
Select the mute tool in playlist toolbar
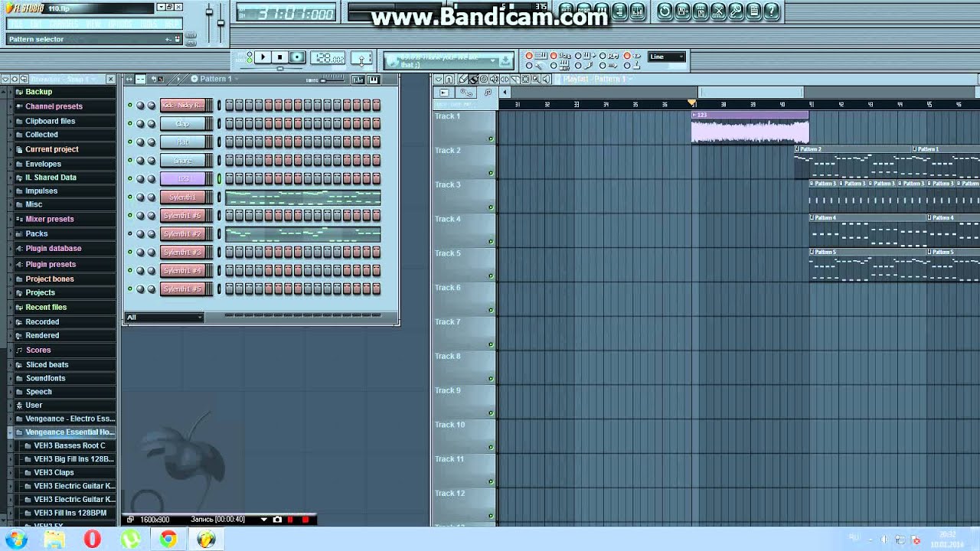494,80
